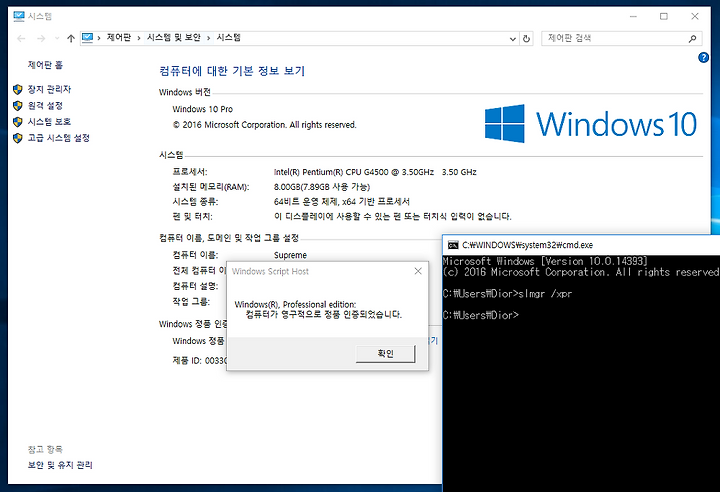Click the search magnifier icon
Screen dimensions: 720x492
[692, 39]
